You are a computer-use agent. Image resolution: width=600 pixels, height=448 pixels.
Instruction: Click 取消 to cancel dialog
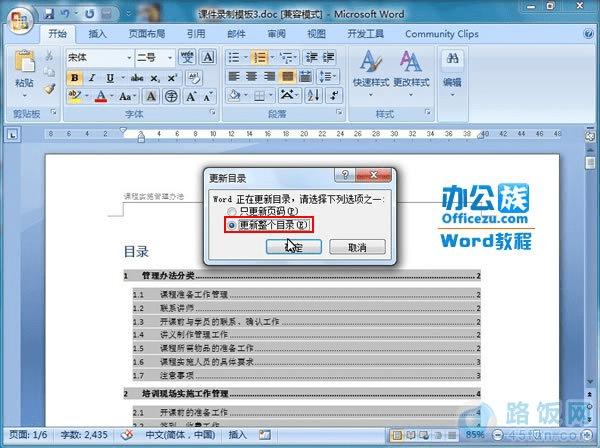pyautogui.click(x=357, y=247)
